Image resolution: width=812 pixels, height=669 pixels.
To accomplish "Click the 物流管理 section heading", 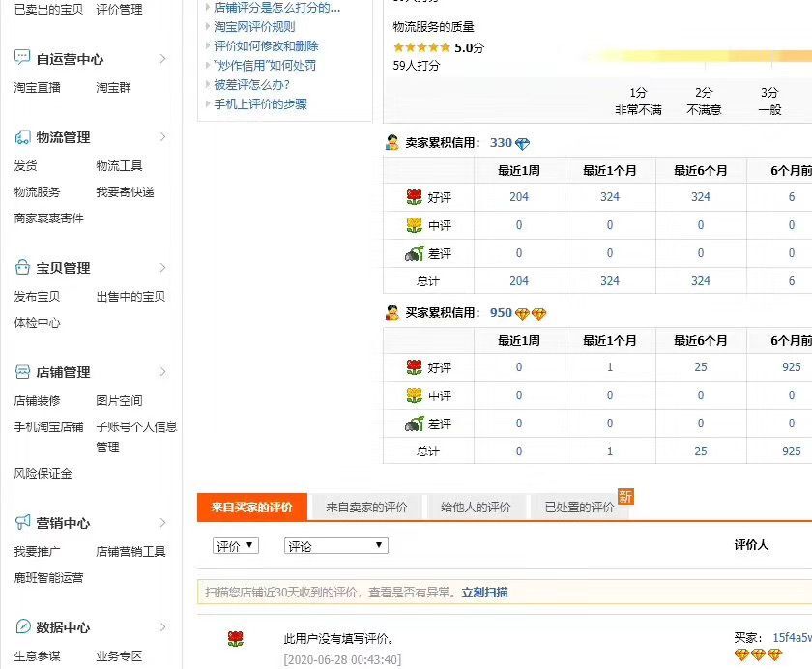I will [63, 137].
